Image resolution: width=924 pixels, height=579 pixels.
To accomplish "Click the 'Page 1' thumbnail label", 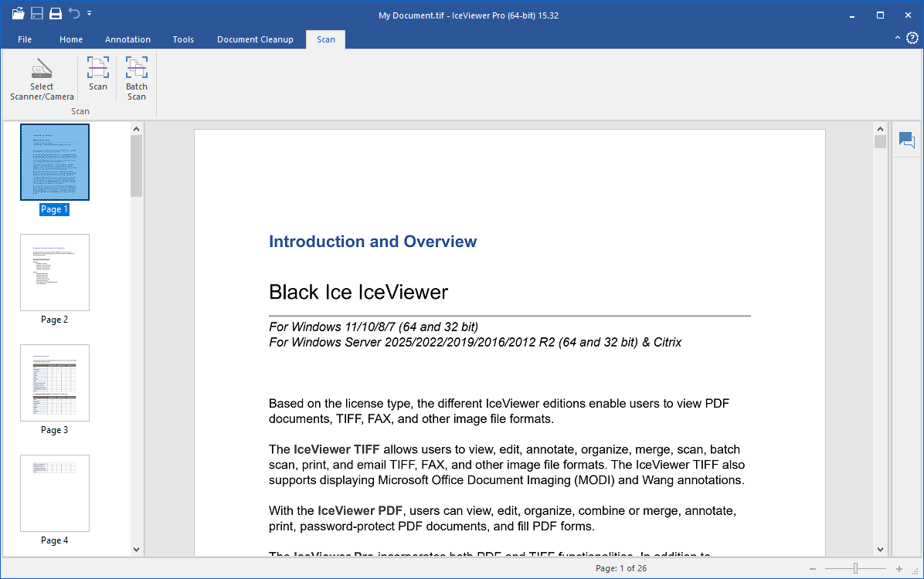I will 54,209.
